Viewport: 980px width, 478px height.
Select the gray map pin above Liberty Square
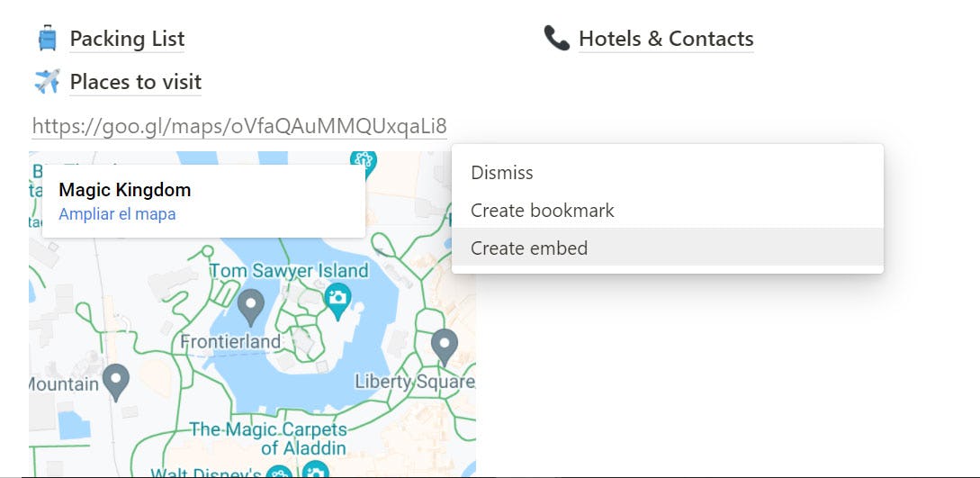(x=445, y=346)
